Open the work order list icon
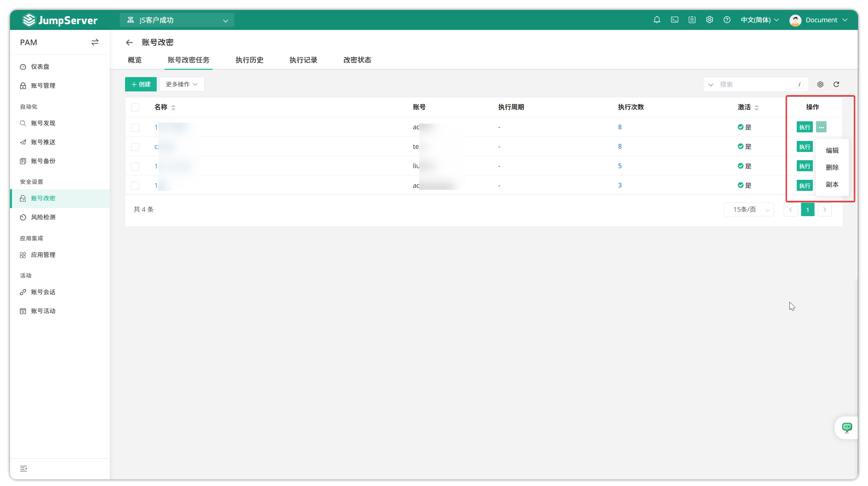 point(692,20)
